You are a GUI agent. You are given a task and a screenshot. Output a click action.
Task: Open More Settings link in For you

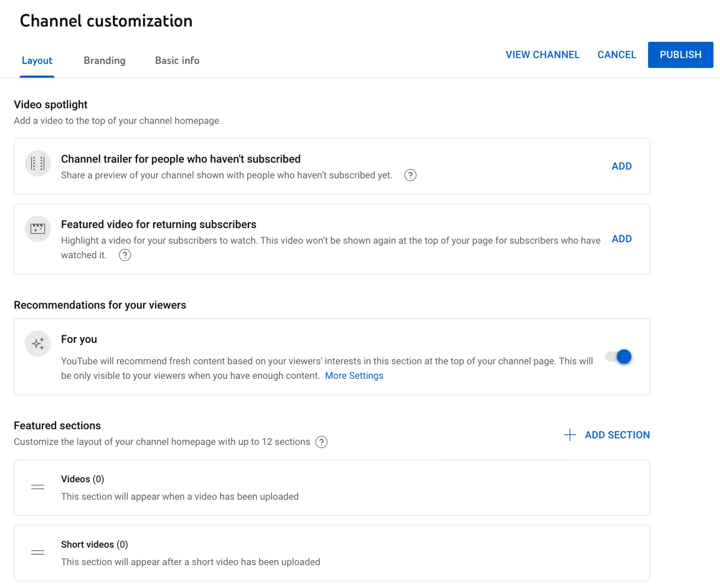tap(354, 376)
